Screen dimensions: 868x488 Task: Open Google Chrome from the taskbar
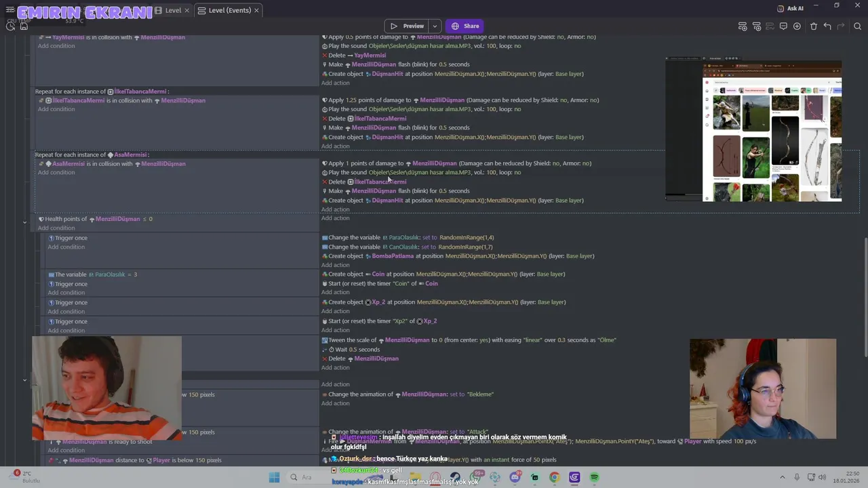pyautogui.click(x=554, y=477)
